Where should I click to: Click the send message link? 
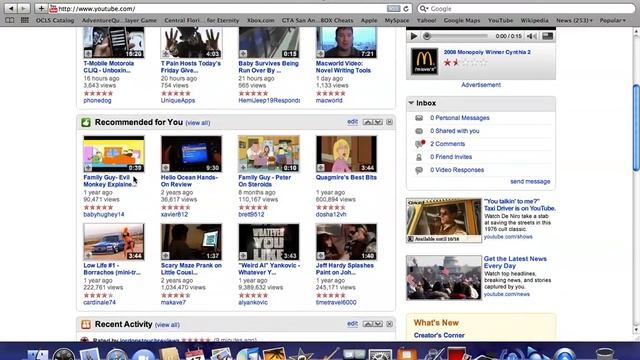point(530,181)
